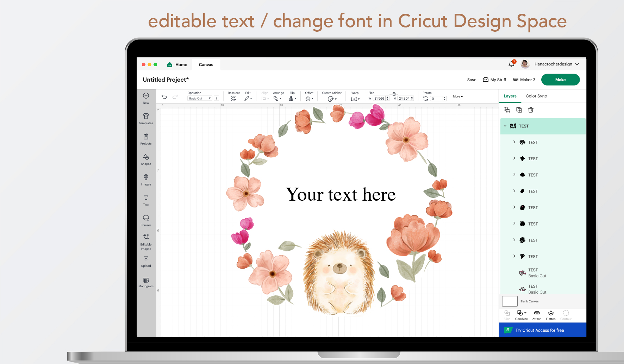Expand the More toolbar menu
The image size is (624, 364).
458,96
